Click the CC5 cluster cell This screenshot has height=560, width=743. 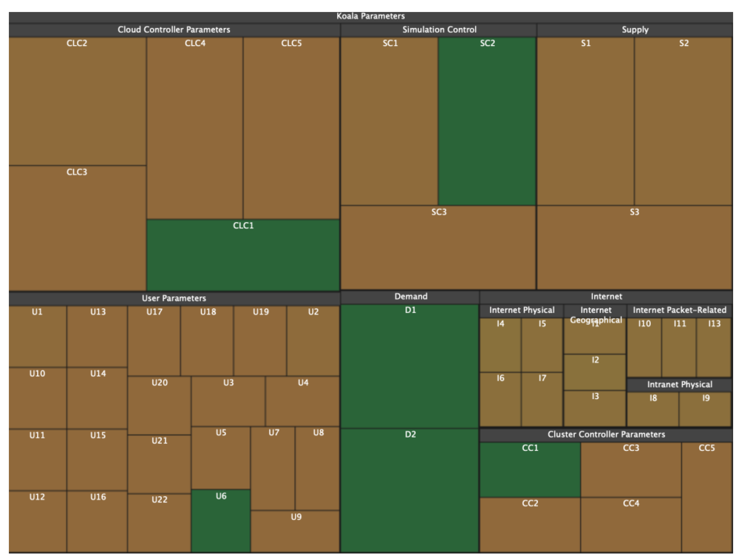tap(707, 497)
